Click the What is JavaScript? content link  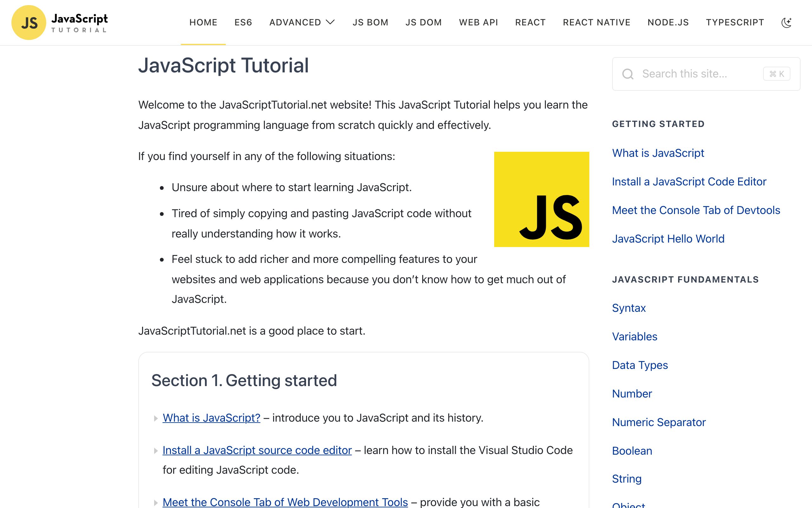coord(211,418)
